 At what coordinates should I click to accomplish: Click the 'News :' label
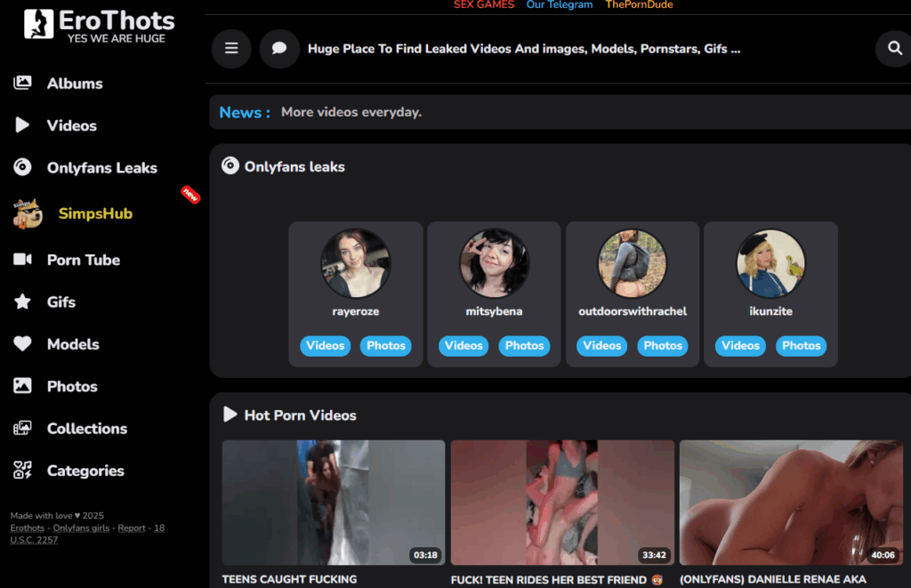click(x=245, y=112)
